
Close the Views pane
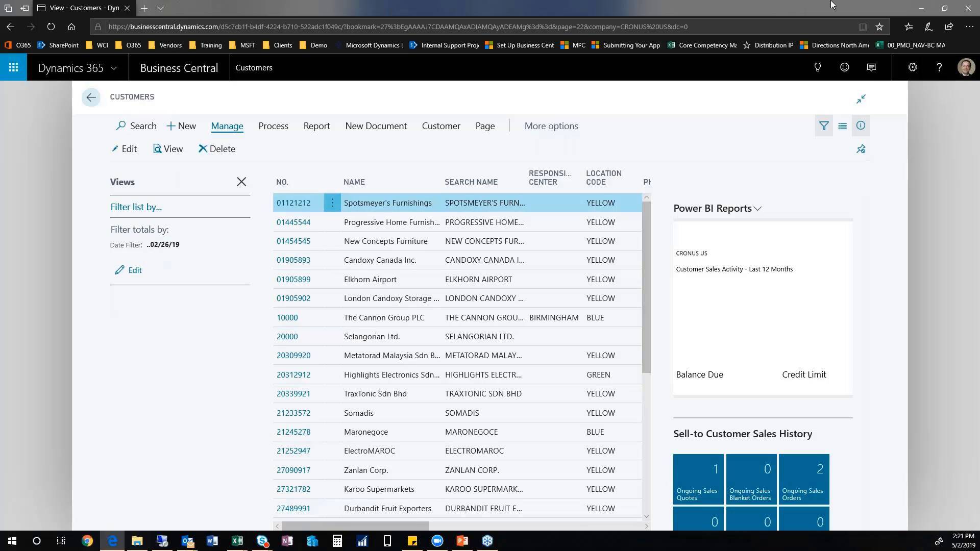(241, 181)
